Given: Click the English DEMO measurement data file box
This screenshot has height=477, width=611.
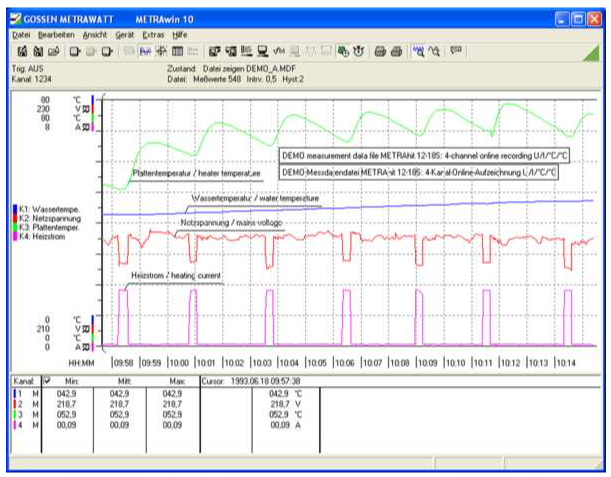Looking at the screenshot, I should click(424, 156).
